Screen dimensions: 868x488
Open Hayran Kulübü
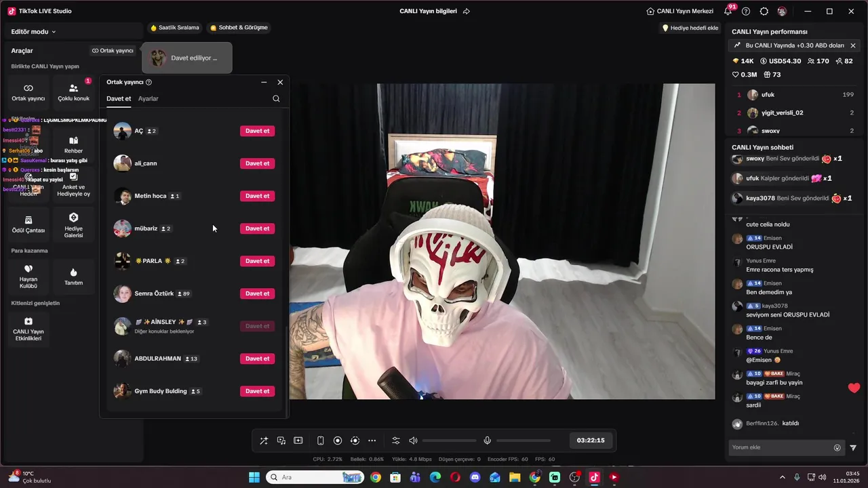(28, 277)
